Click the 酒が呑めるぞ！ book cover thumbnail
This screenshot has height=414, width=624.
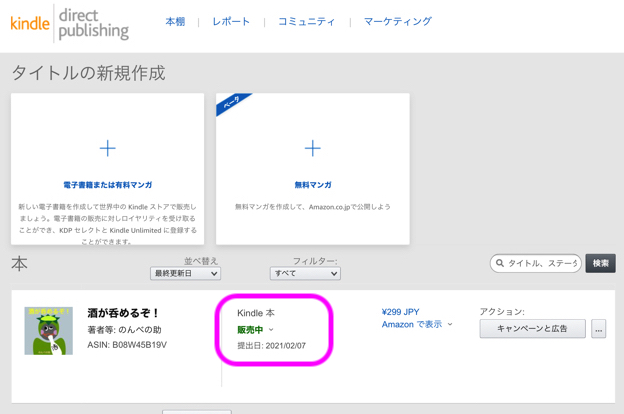[49, 330]
